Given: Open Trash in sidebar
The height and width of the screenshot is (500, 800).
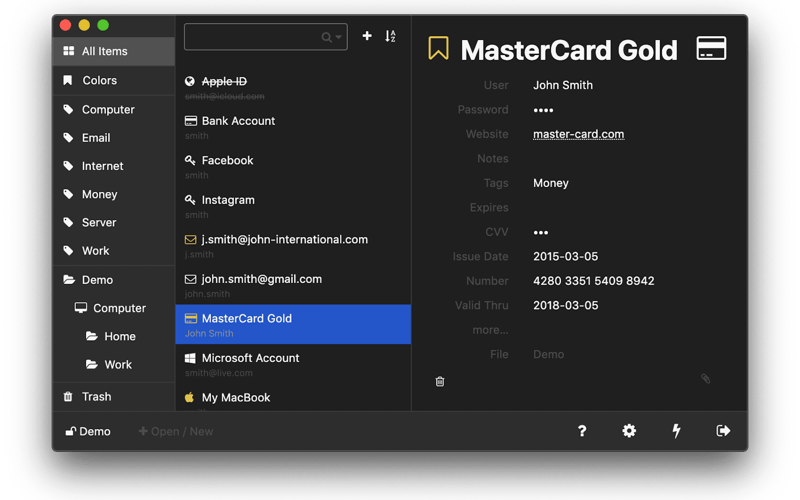Looking at the screenshot, I should click(114, 396).
